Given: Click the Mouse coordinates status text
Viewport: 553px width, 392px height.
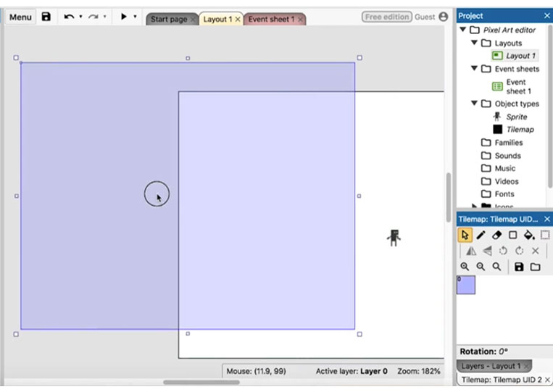Looking at the screenshot, I should (x=256, y=371).
